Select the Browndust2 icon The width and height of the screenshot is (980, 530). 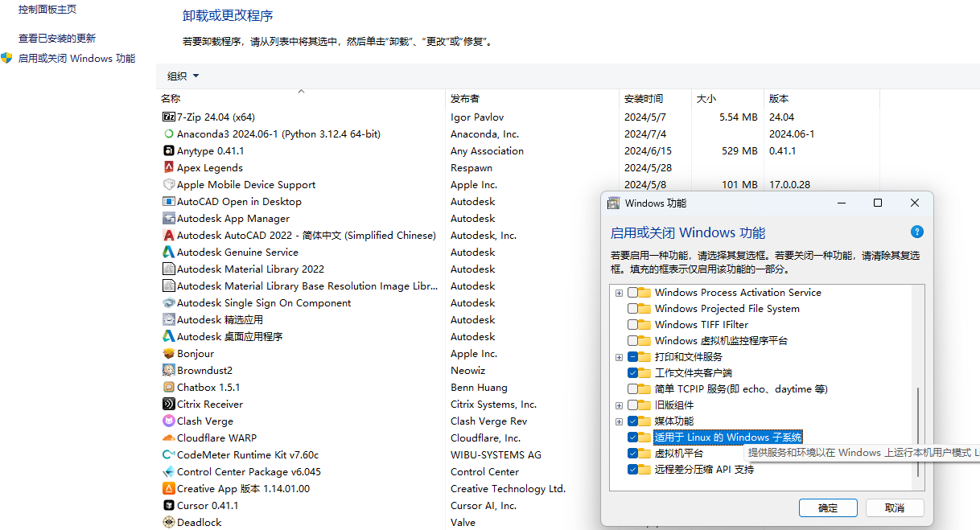pos(169,371)
